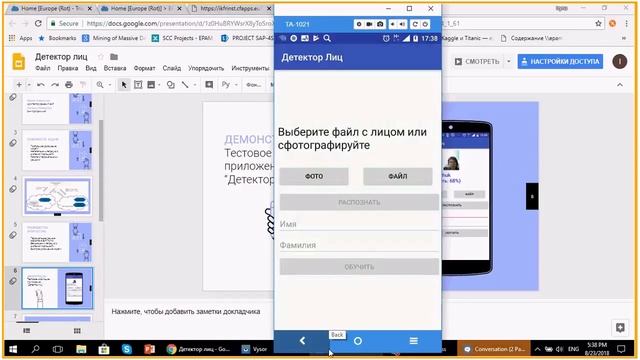Tap the Android Back navigation arrow
640x360 pixels.
(x=302, y=341)
